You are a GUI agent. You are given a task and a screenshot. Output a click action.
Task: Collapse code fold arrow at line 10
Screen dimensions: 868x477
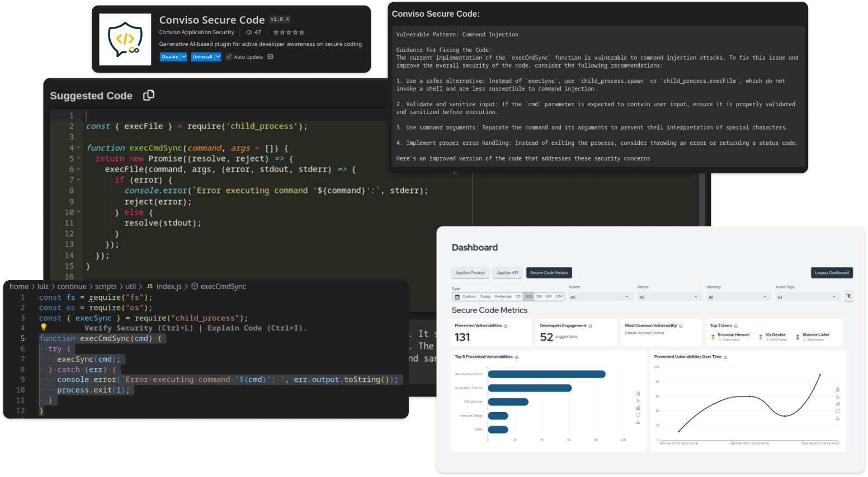78,212
